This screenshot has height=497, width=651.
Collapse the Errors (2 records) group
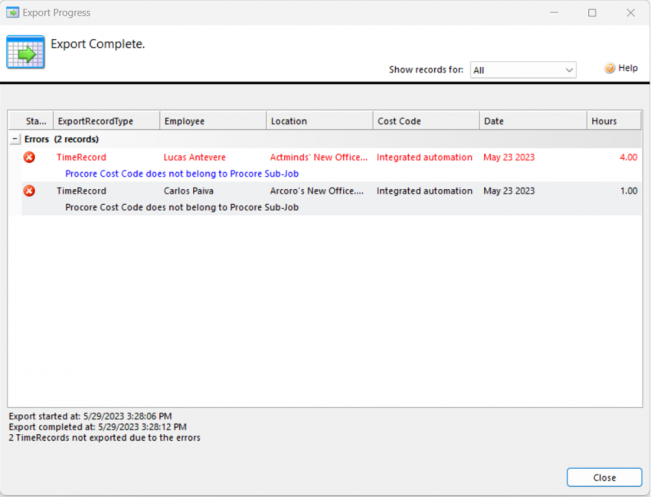click(x=15, y=139)
